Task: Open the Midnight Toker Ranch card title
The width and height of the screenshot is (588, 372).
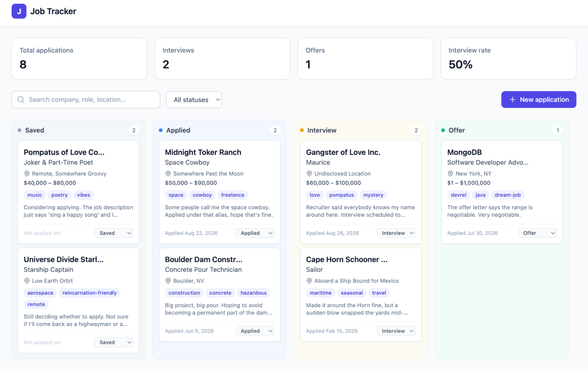Action: tap(203, 152)
